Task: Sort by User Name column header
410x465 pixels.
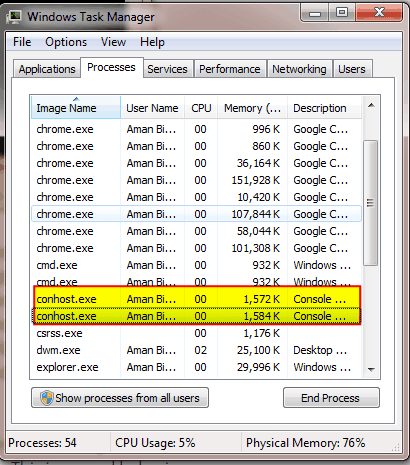Action: [x=152, y=108]
